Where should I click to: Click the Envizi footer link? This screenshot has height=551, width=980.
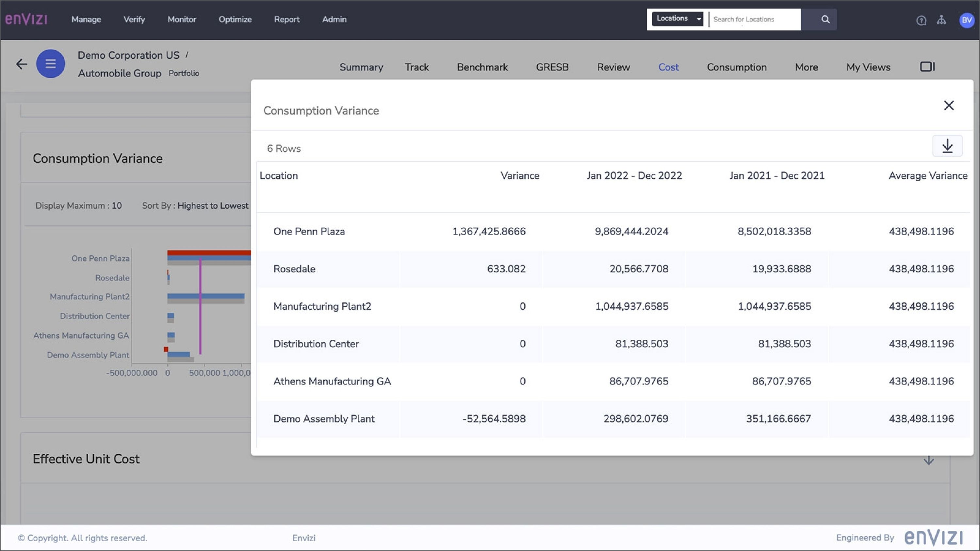[303, 538]
